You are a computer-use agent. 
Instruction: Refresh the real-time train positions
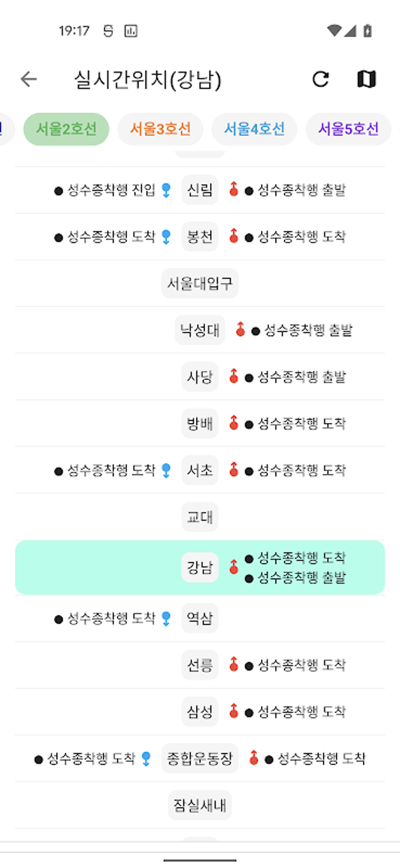pos(320,79)
